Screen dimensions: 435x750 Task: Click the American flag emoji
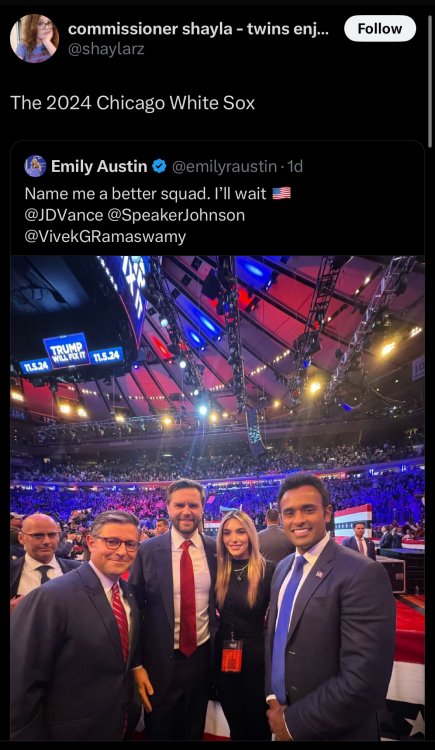pos(281,193)
